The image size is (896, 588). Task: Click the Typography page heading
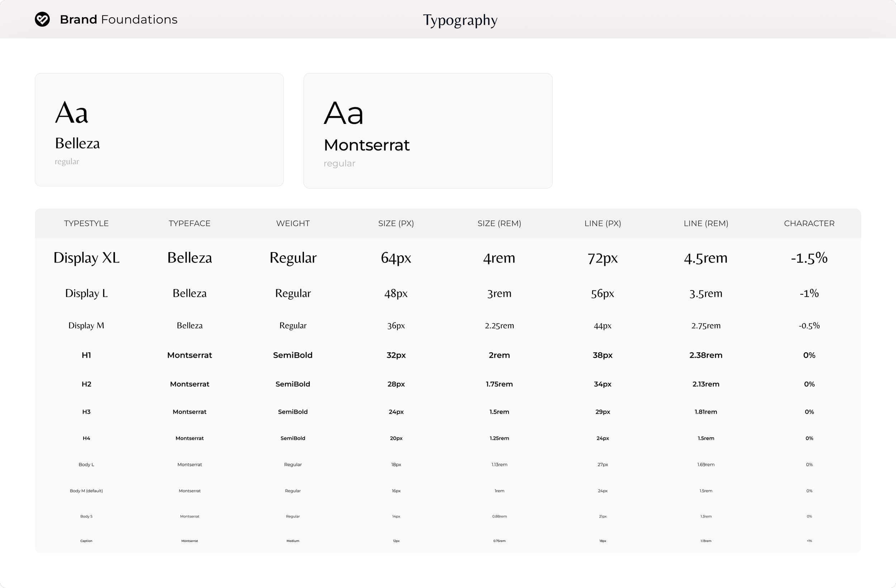click(460, 20)
